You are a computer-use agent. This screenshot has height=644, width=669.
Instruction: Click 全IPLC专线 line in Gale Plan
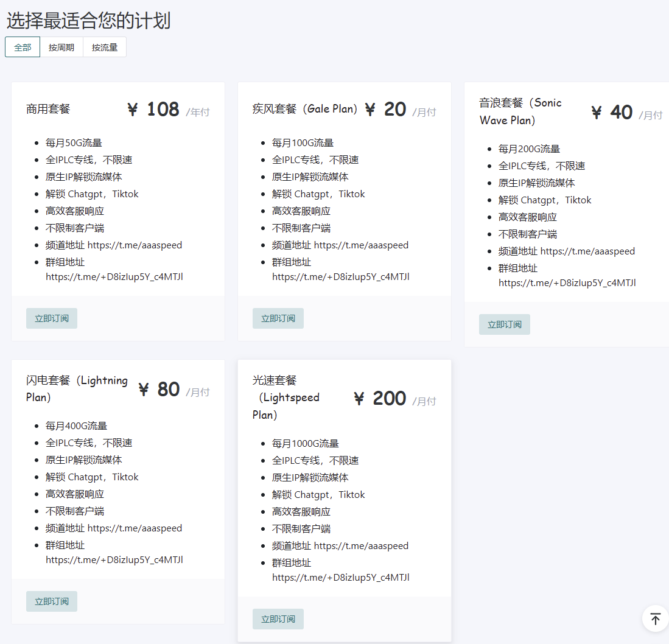coord(315,160)
